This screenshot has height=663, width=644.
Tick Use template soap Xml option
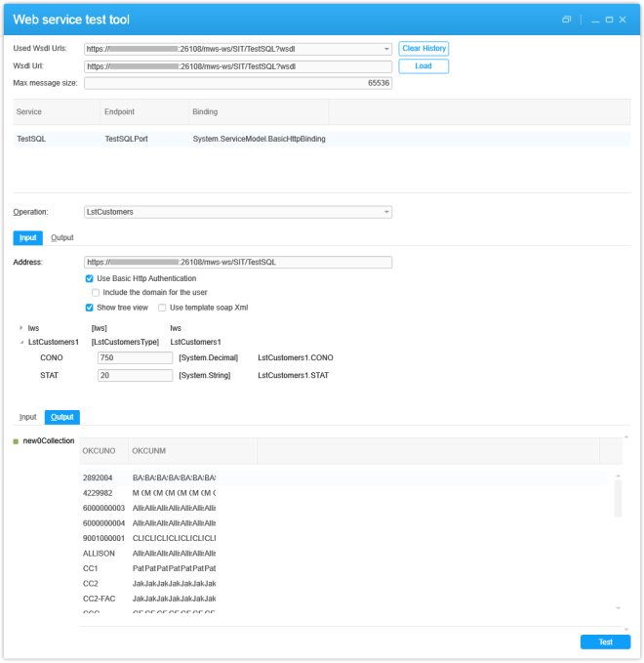[162, 307]
